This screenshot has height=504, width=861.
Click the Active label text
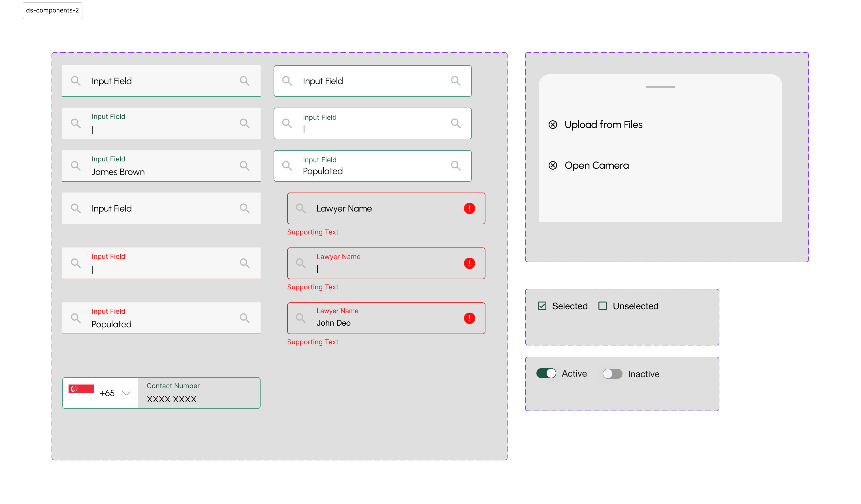coord(574,373)
